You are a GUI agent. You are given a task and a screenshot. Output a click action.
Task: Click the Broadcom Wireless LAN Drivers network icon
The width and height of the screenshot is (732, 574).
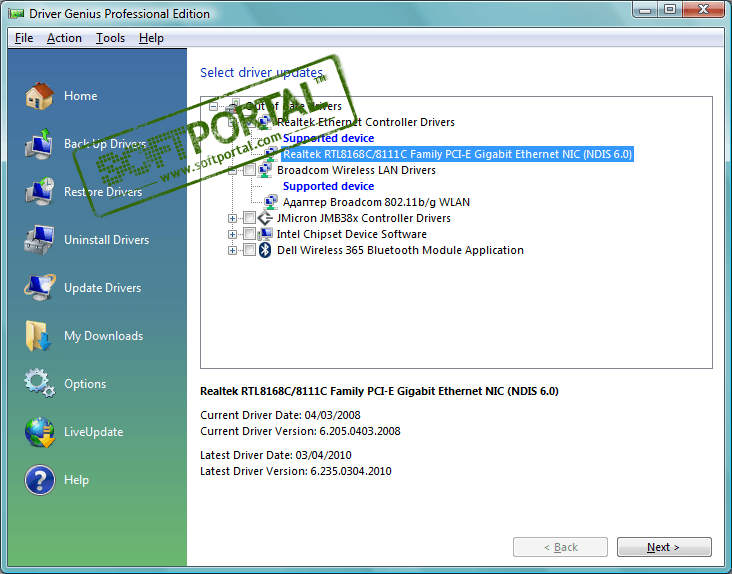pyautogui.click(x=265, y=170)
